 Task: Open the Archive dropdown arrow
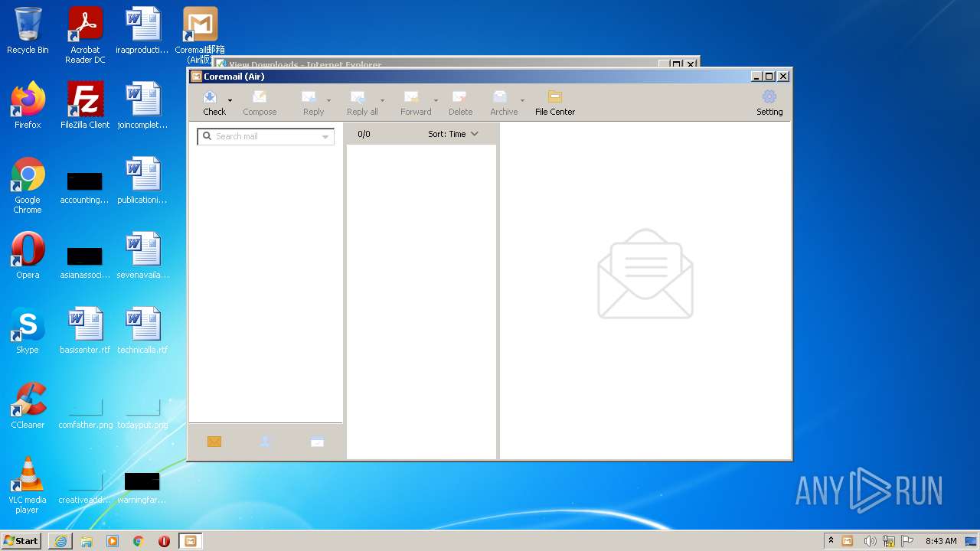coord(523,100)
